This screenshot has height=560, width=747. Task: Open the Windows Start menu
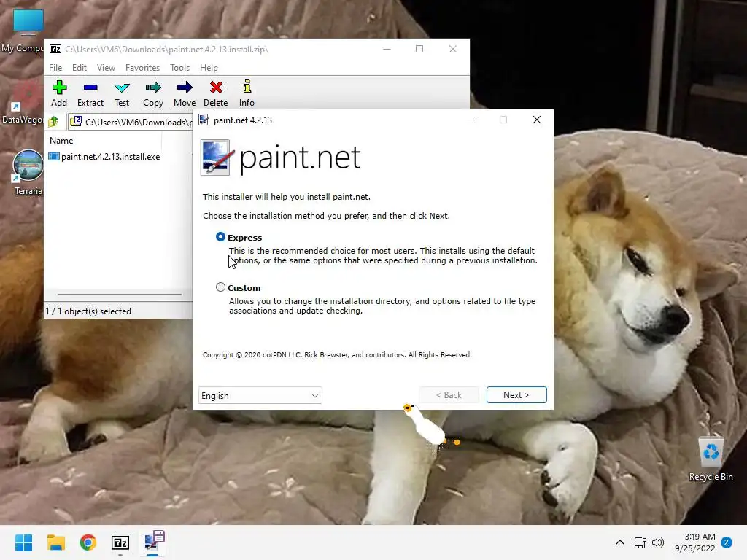point(23,542)
